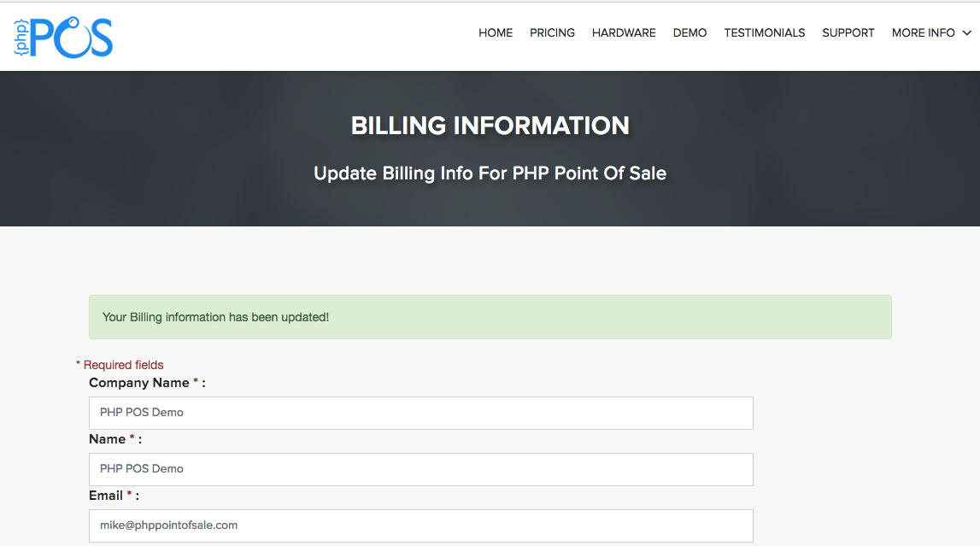This screenshot has width=980, height=546.
Task: Open the SUPPORT page
Action: (x=848, y=32)
